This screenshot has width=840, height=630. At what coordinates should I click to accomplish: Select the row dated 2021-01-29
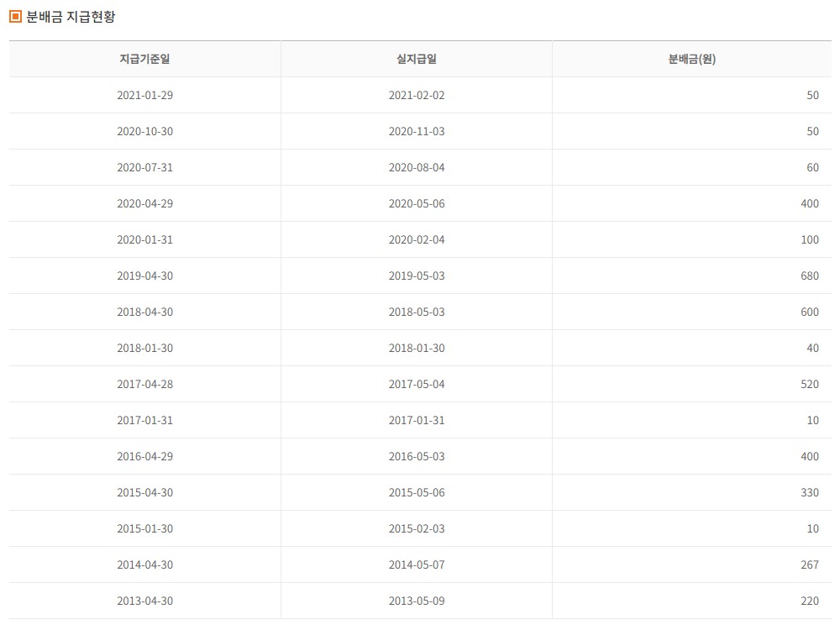(144, 95)
